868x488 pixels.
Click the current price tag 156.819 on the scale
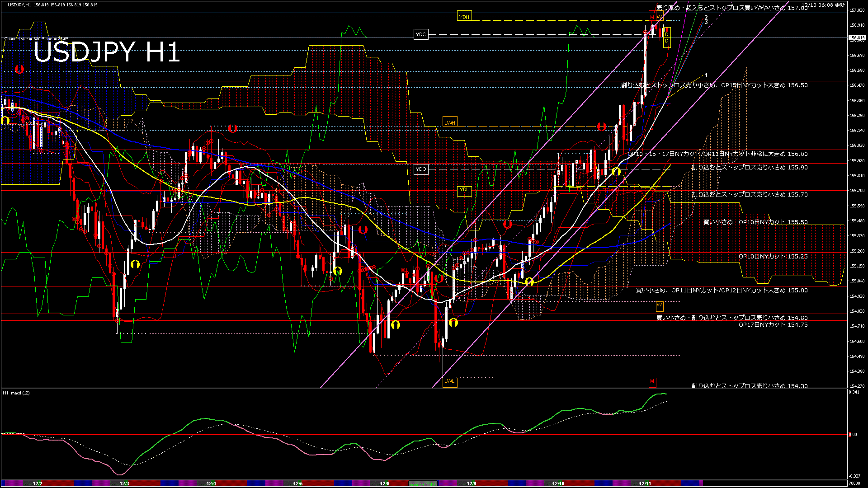857,38
